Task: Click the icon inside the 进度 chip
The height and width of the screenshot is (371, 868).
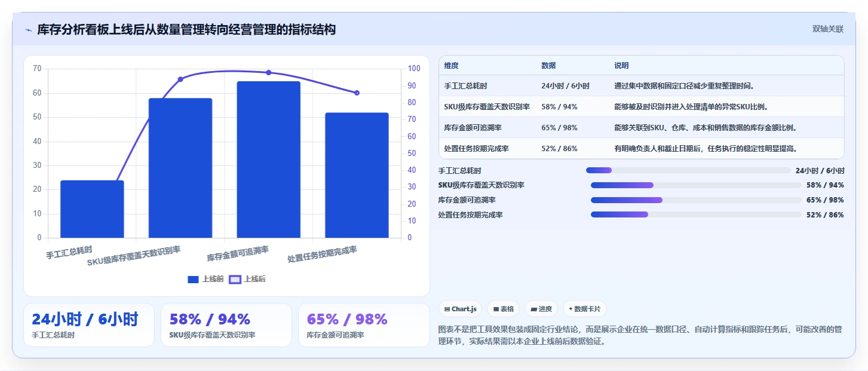Action: [533, 309]
